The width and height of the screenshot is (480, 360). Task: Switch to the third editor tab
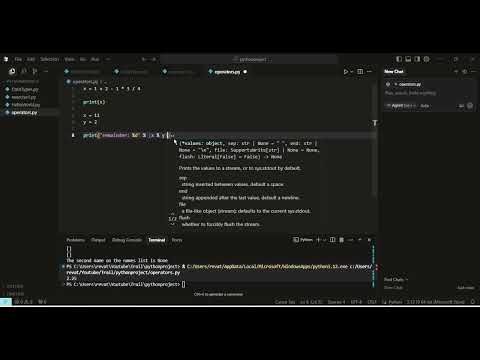[x=178, y=72]
